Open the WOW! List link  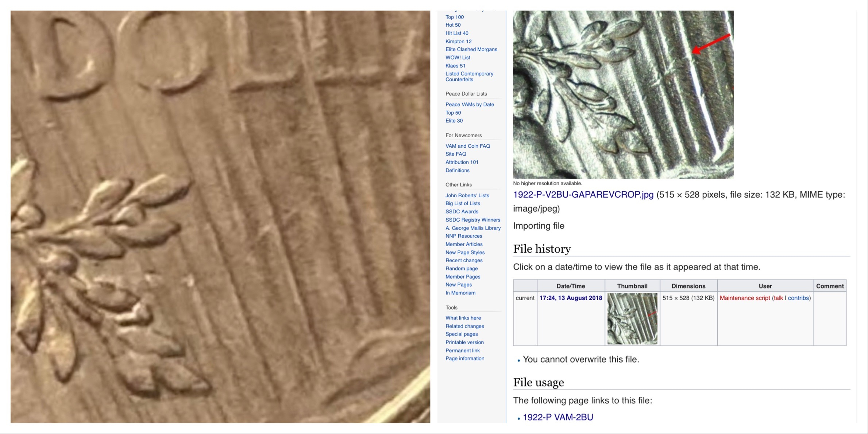pyautogui.click(x=458, y=58)
